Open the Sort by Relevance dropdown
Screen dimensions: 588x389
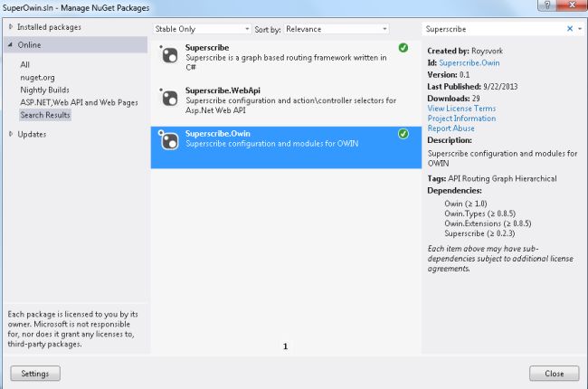[x=337, y=29]
